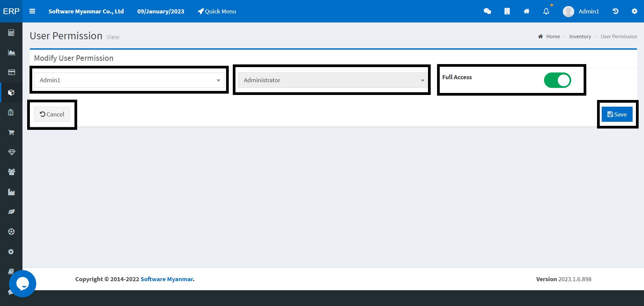
Task: Select the cube inventory icon in sidebar
Action: point(11,92)
